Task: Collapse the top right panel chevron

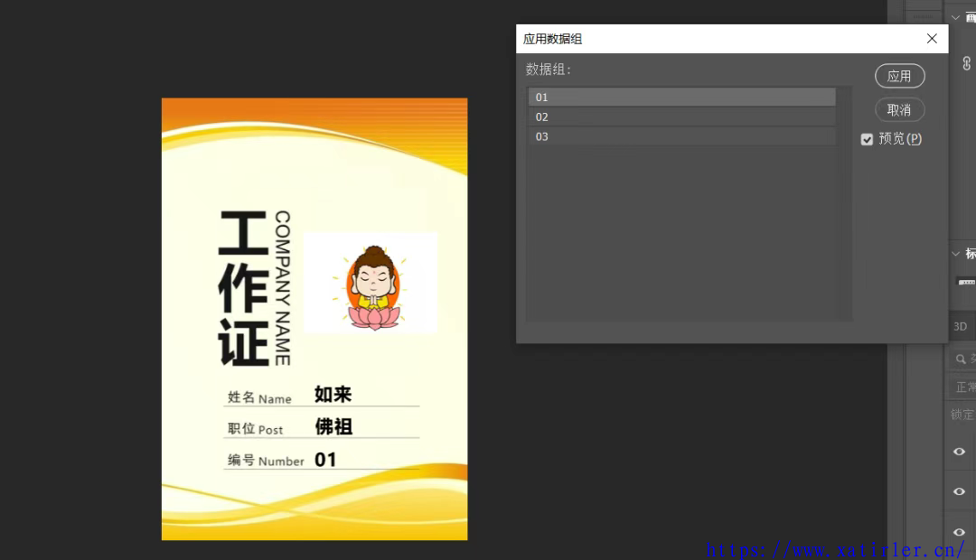Action: coord(955,17)
